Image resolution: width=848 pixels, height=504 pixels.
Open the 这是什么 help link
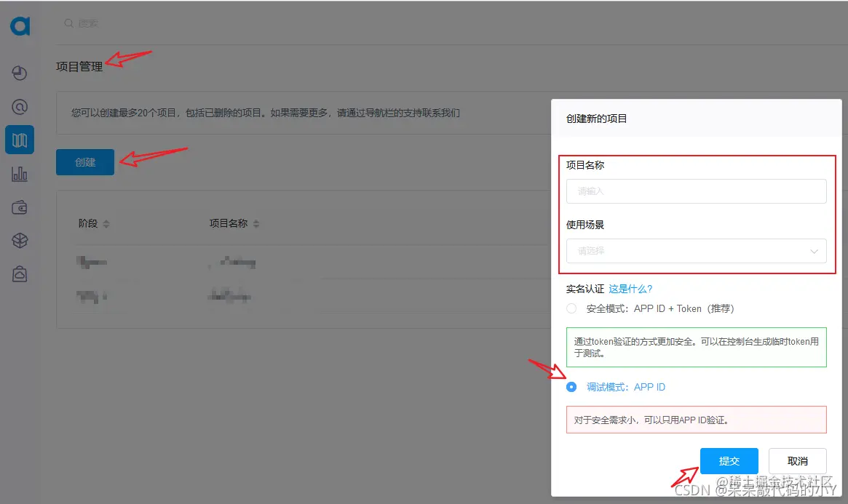click(x=630, y=289)
